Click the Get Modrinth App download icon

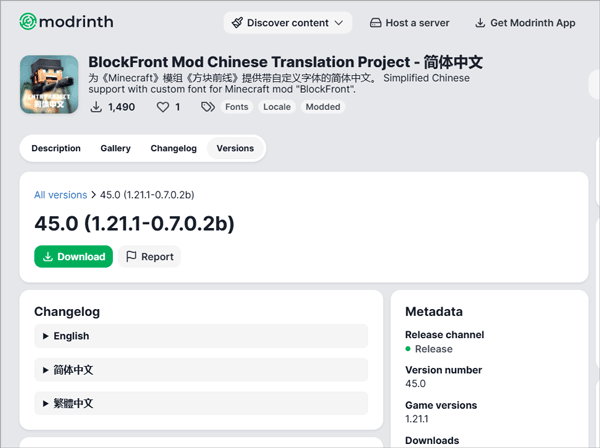[480, 23]
